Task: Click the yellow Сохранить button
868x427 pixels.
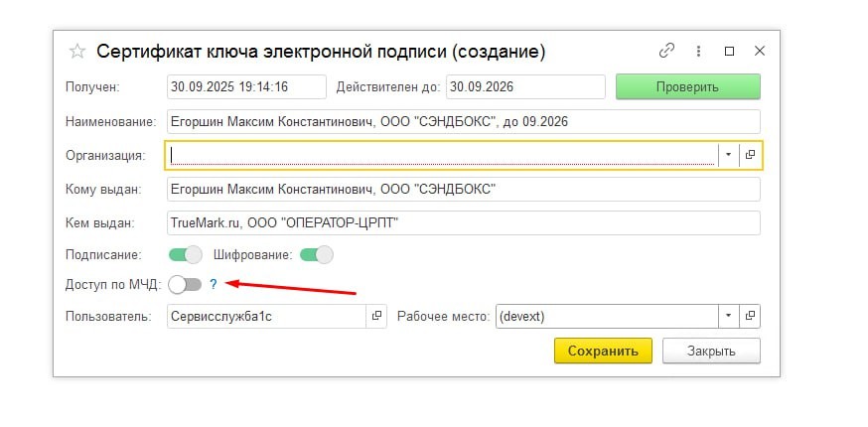Action: 603,351
